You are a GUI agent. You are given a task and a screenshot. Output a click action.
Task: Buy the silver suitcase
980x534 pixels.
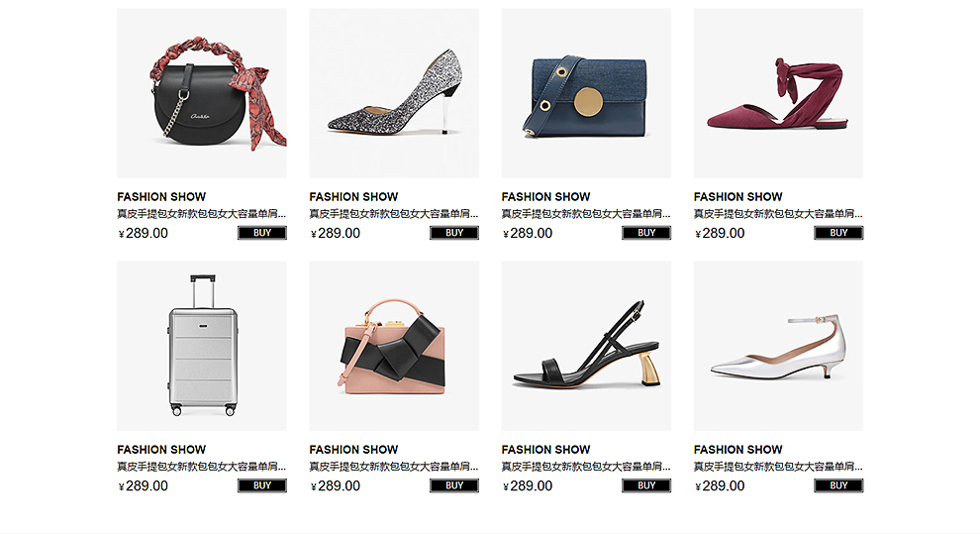(262, 485)
